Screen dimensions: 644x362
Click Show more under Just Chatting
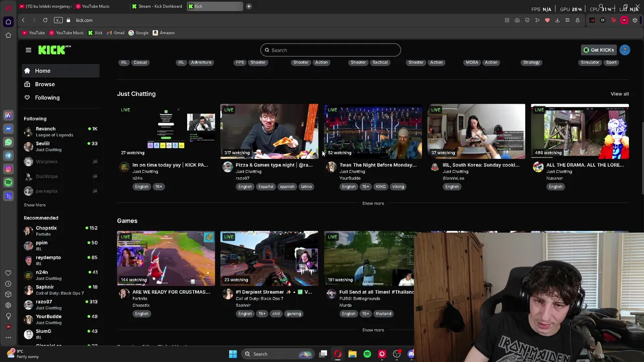[x=373, y=203]
